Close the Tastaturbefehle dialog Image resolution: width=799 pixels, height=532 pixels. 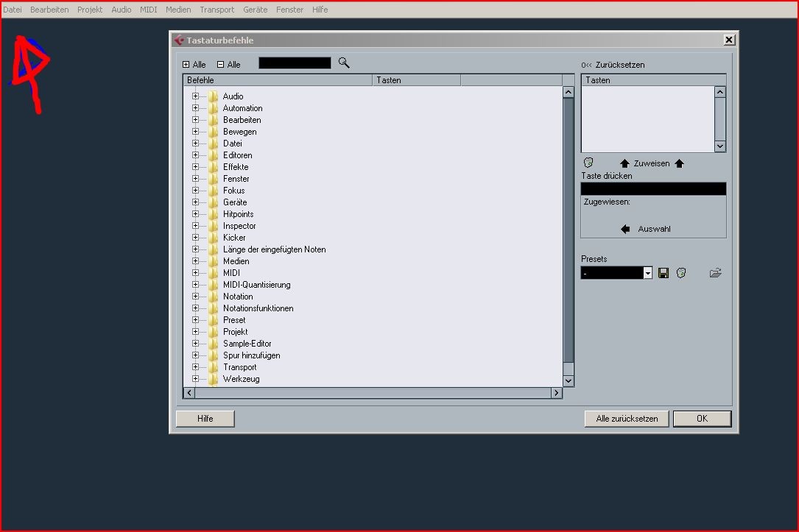729,40
